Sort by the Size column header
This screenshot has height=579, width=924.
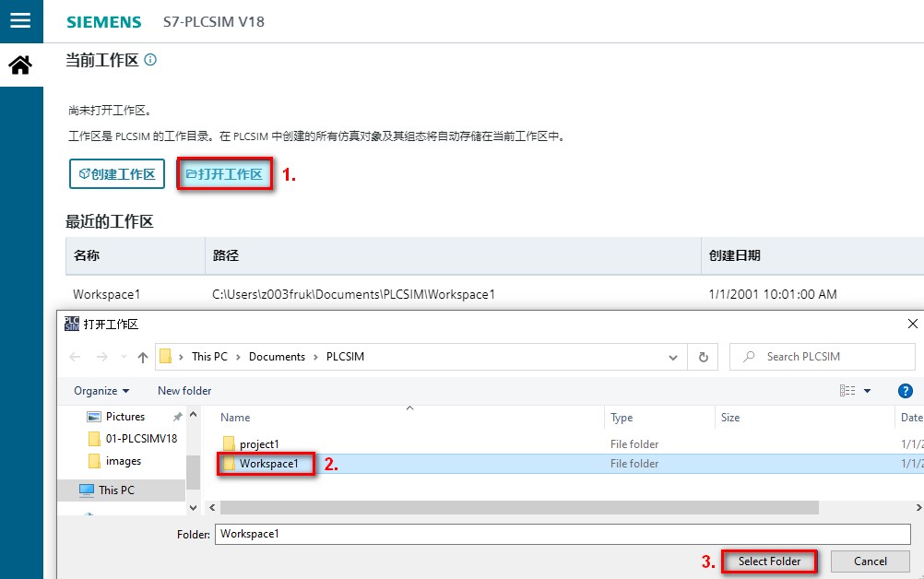pos(730,418)
